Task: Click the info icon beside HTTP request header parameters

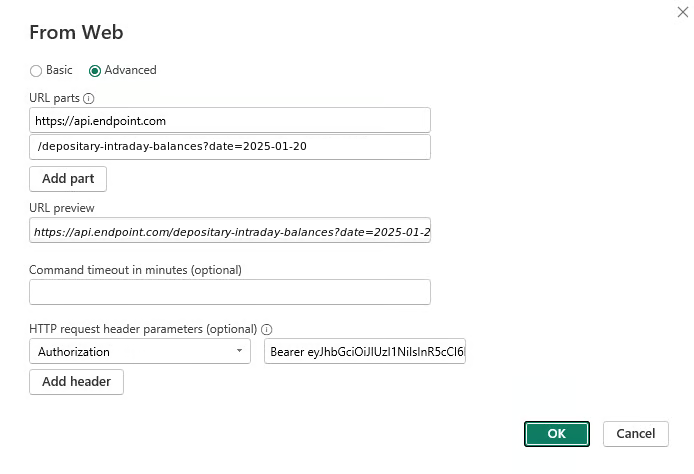Action: [x=267, y=329]
